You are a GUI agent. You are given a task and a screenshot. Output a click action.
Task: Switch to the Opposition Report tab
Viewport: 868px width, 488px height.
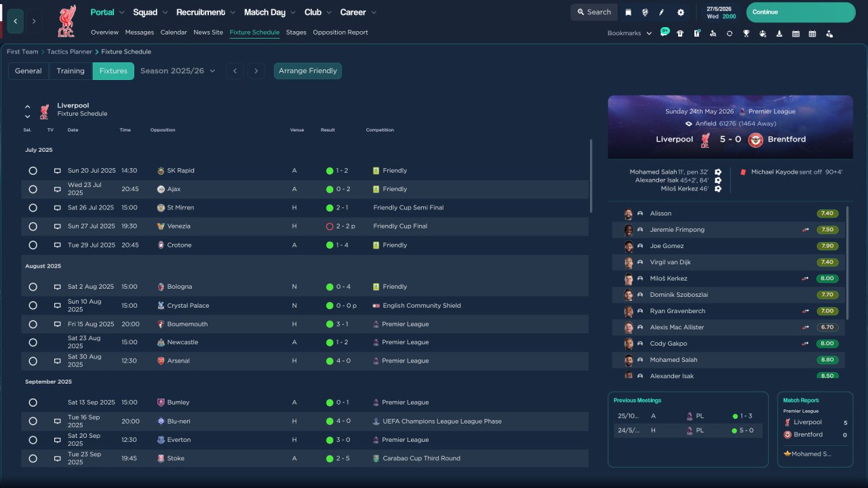pos(340,33)
